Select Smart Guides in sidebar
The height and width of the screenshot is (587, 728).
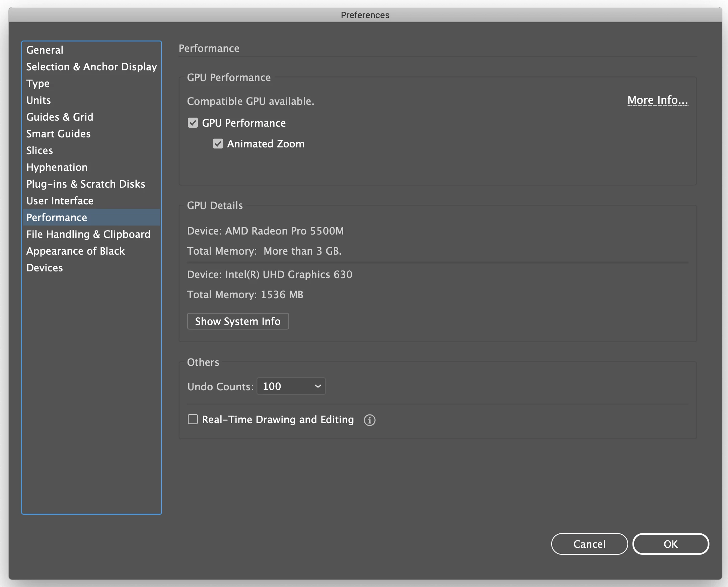pos(59,134)
